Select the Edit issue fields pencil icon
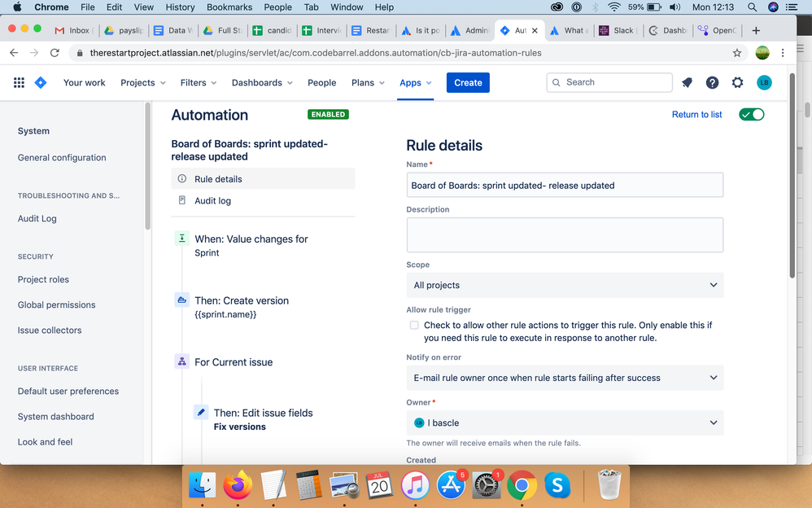 point(201,413)
